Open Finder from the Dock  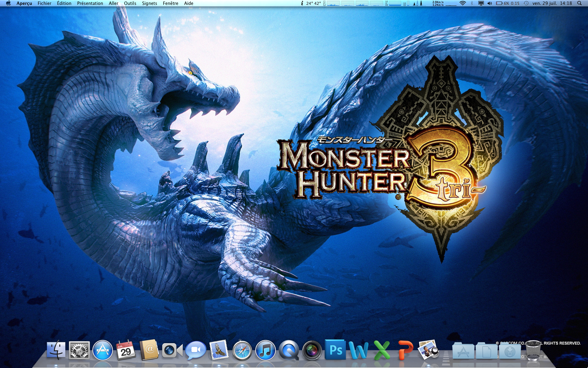tap(56, 350)
